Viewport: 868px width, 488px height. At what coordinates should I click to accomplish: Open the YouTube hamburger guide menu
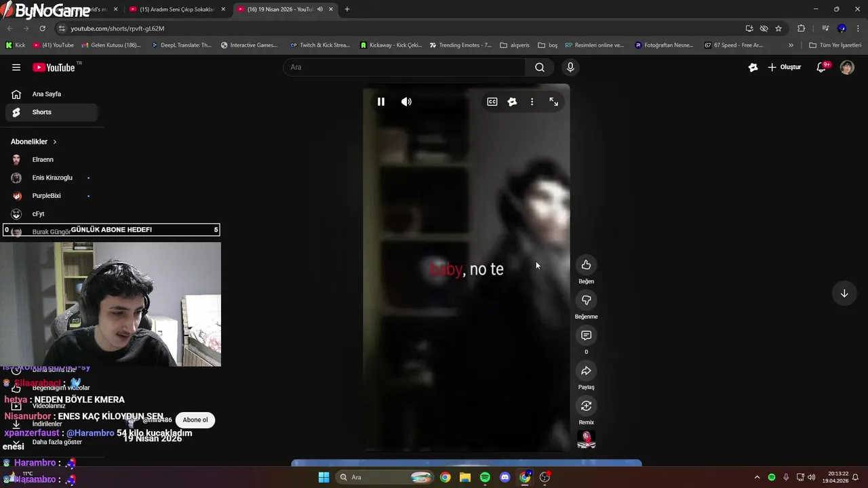pyautogui.click(x=16, y=67)
